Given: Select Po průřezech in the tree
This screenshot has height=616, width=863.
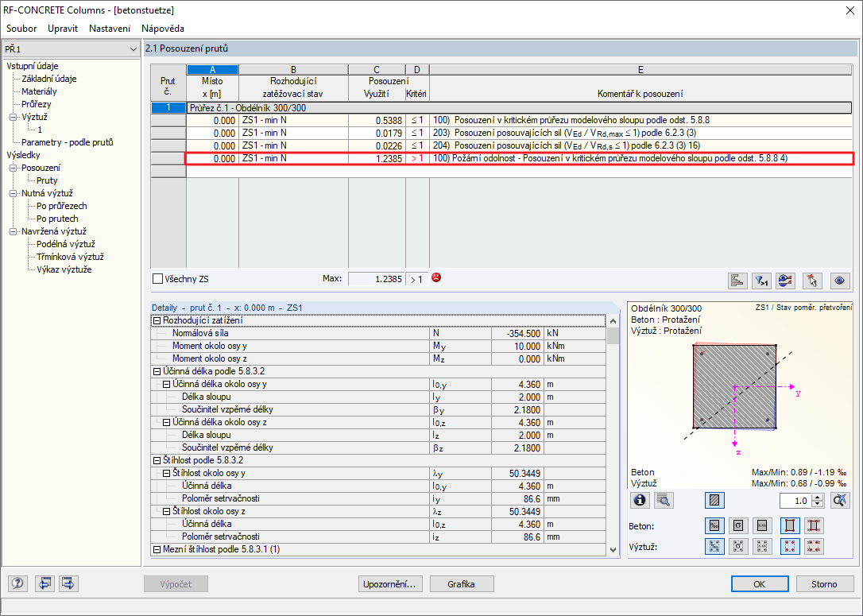Looking at the screenshot, I should click(62, 206).
